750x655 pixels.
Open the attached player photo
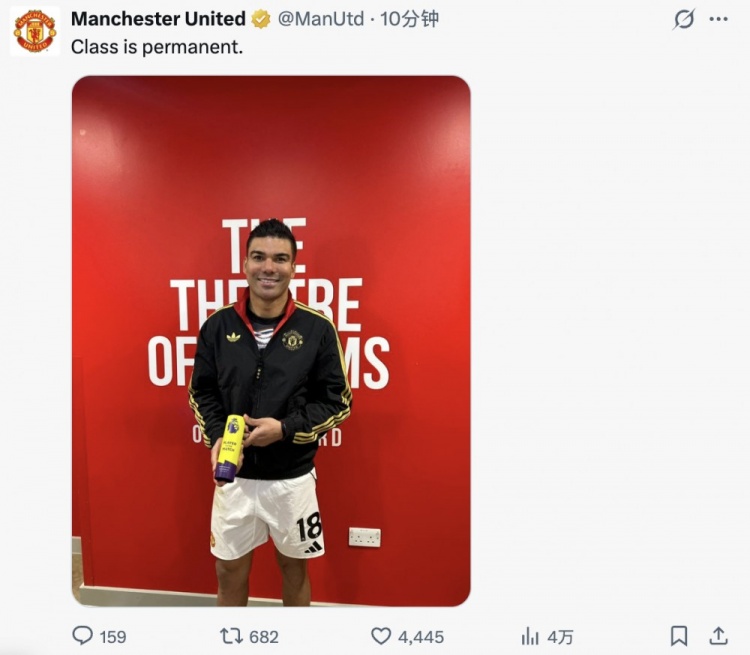pos(271,341)
